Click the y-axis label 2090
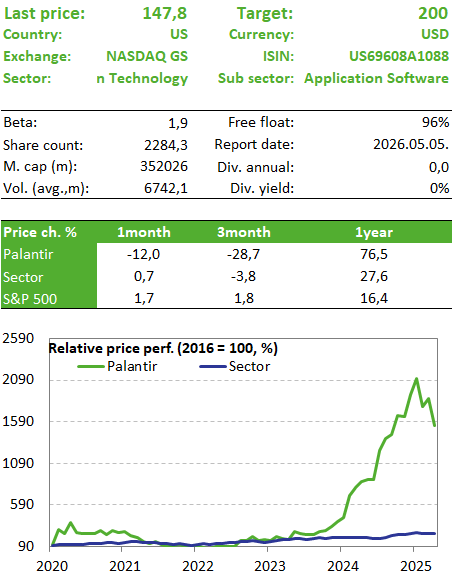 coord(18,380)
